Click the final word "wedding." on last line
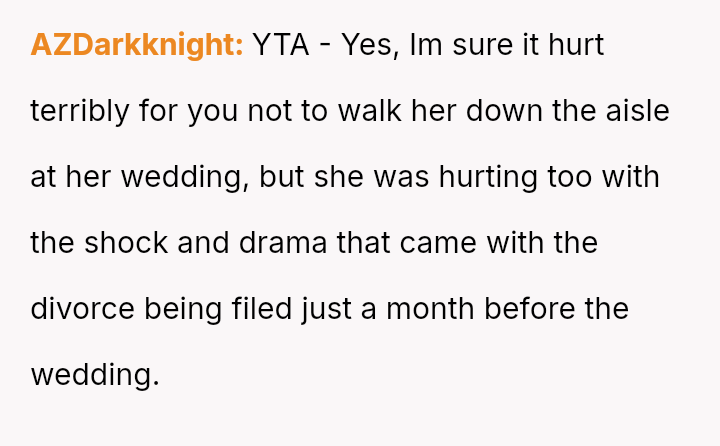720x446 pixels. 95,375
